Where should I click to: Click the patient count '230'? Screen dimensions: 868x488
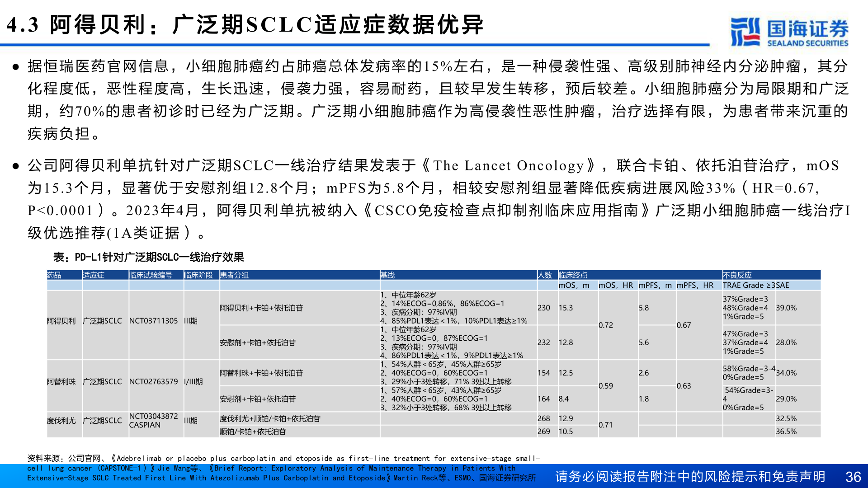pyautogui.click(x=544, y=308)
